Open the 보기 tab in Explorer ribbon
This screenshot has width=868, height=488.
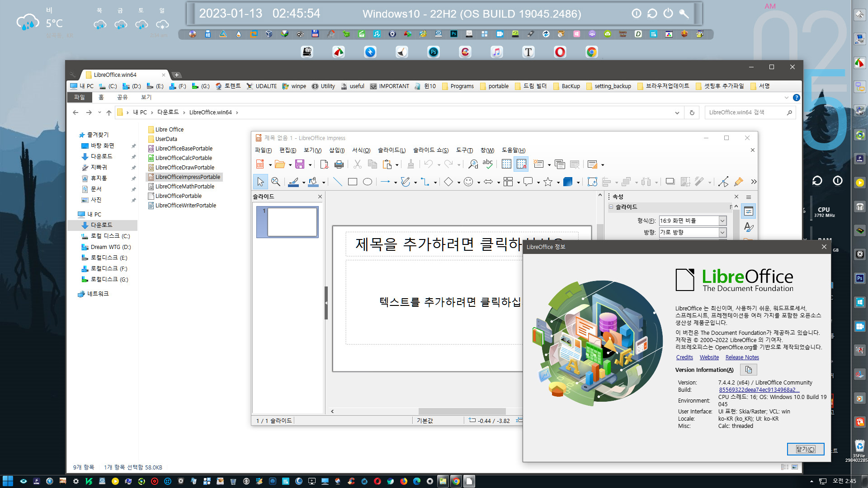coord(146,97)
